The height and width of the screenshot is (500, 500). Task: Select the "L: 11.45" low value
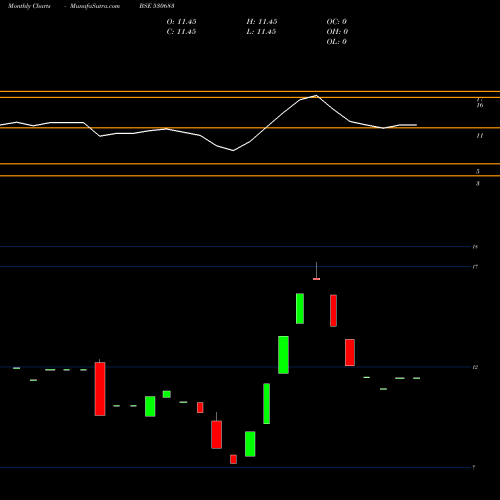point(262,32)
